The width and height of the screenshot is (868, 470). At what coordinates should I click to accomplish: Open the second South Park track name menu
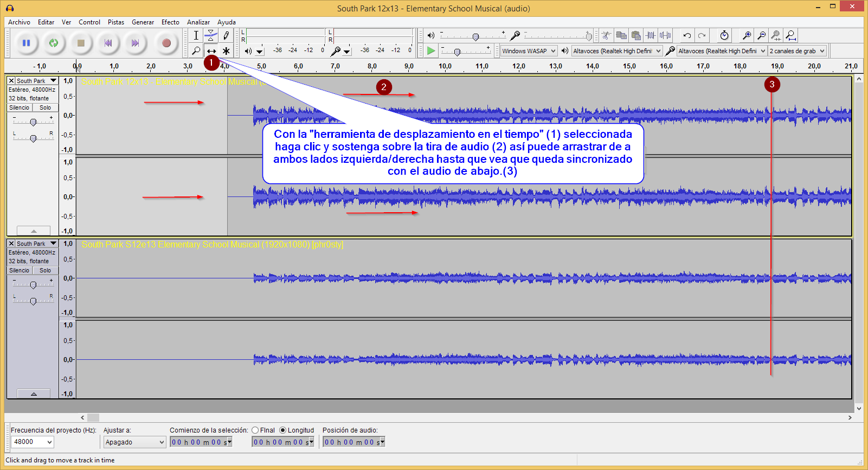pyautogui.click(x=36, y=244)
